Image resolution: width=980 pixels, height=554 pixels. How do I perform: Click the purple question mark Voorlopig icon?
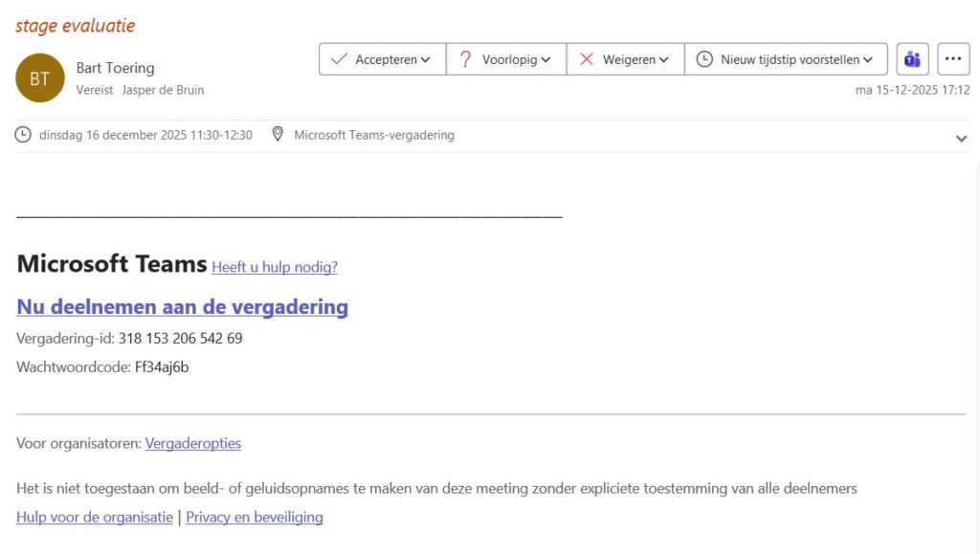pyautogui.click(x=466, y=58)
